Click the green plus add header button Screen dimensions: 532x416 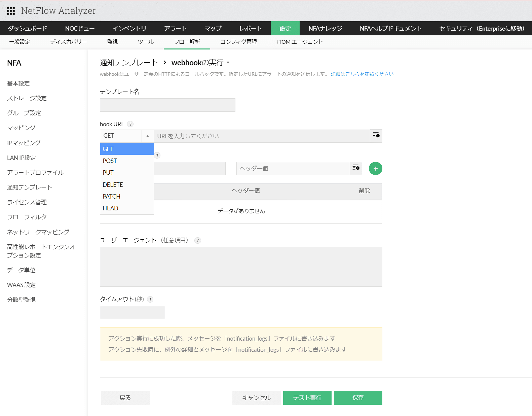(375, 169)
